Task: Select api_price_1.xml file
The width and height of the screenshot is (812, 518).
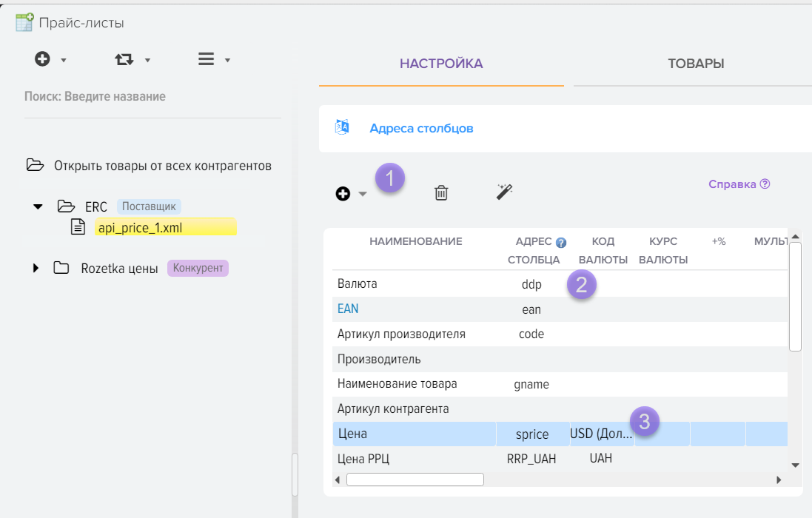Action: pyautogui.click(x=140, y=227)
